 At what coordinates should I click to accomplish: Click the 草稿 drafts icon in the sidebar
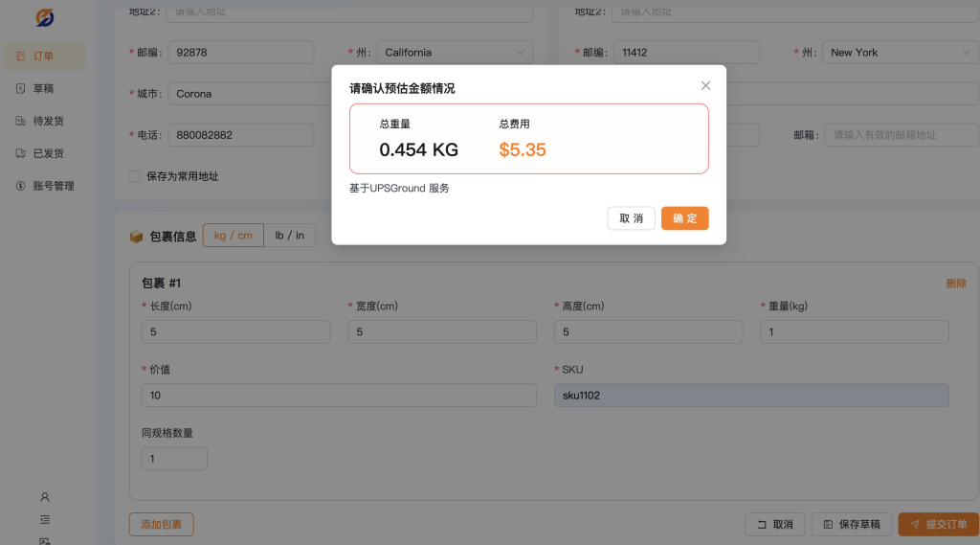(x=21, y=89)
